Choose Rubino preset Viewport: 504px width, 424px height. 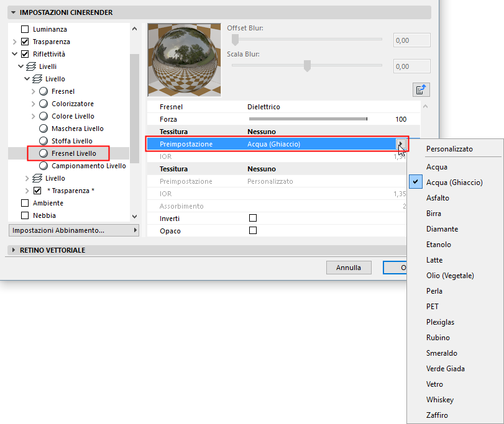(x=455, y=338)
